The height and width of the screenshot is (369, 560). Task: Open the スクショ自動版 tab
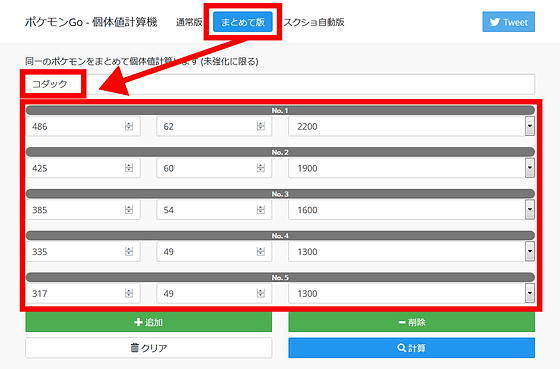coord(314,22)
